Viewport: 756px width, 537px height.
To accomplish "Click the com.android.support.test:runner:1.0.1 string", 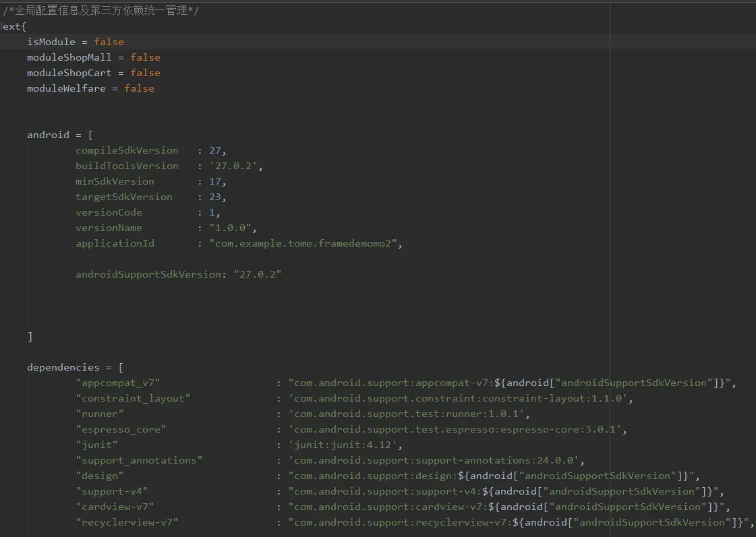I will pyautogui.click(x=406, y=414).
